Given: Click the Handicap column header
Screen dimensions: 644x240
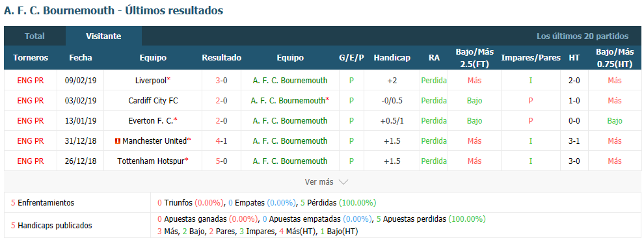Looking at the screenshot, I should (x=392, y=58).
